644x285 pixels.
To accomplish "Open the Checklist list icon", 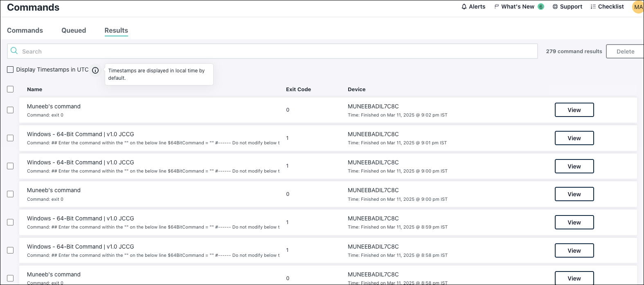I will (x=593, y=7).
